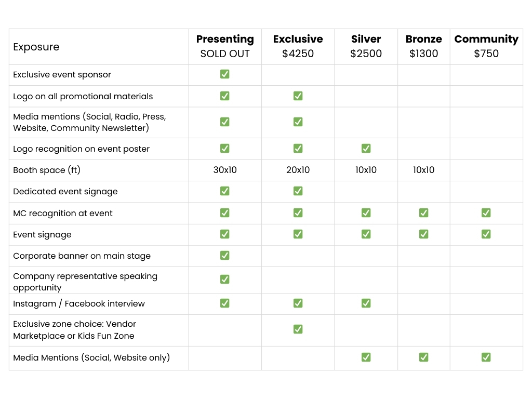
Task: Click Exclusive checkmark for Logo on promotional materials
Action: point(298,96)
